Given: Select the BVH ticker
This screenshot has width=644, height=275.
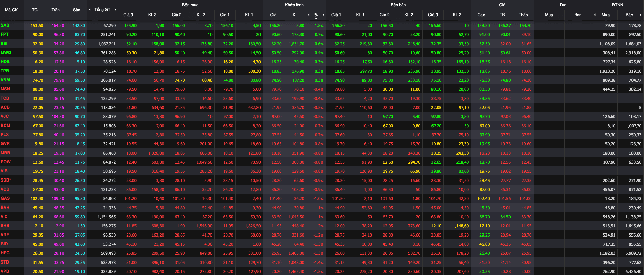Looking at the screenshot, I should [5, 208].
